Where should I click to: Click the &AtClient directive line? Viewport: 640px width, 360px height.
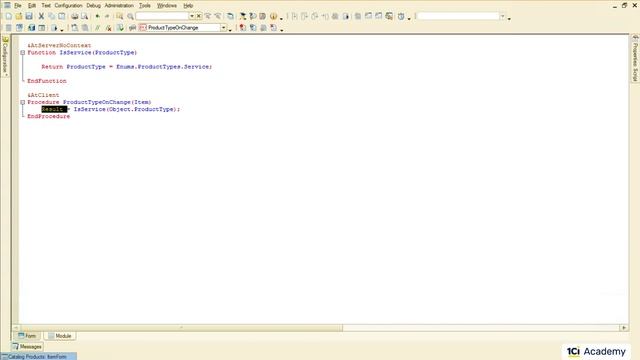(43, 95)
